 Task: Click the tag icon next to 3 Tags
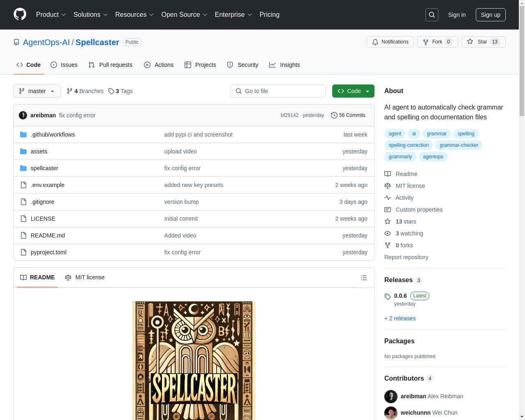tap(111, 91)
